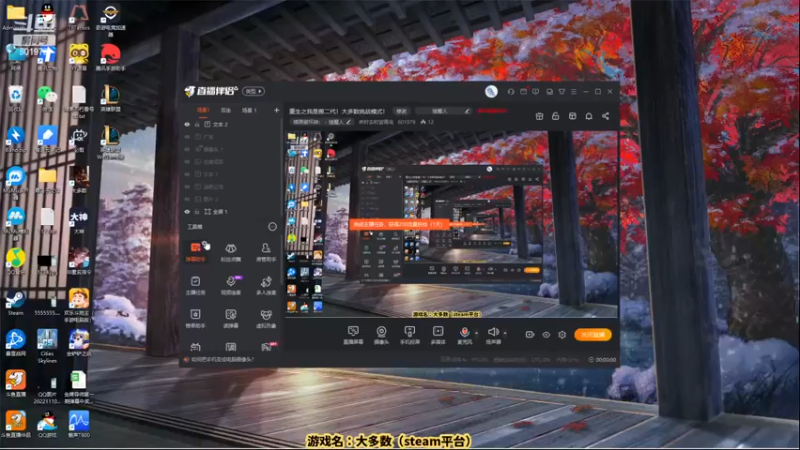Open customer service headset icon

(x=511, y=92)
